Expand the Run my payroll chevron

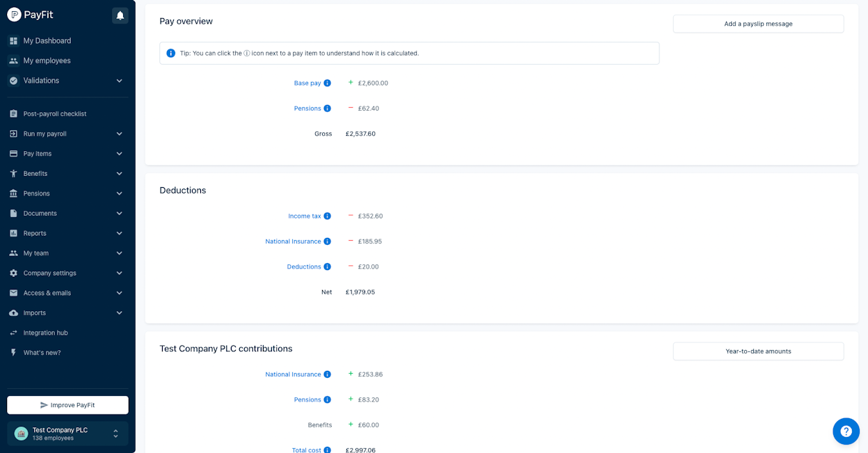[119, 134]
